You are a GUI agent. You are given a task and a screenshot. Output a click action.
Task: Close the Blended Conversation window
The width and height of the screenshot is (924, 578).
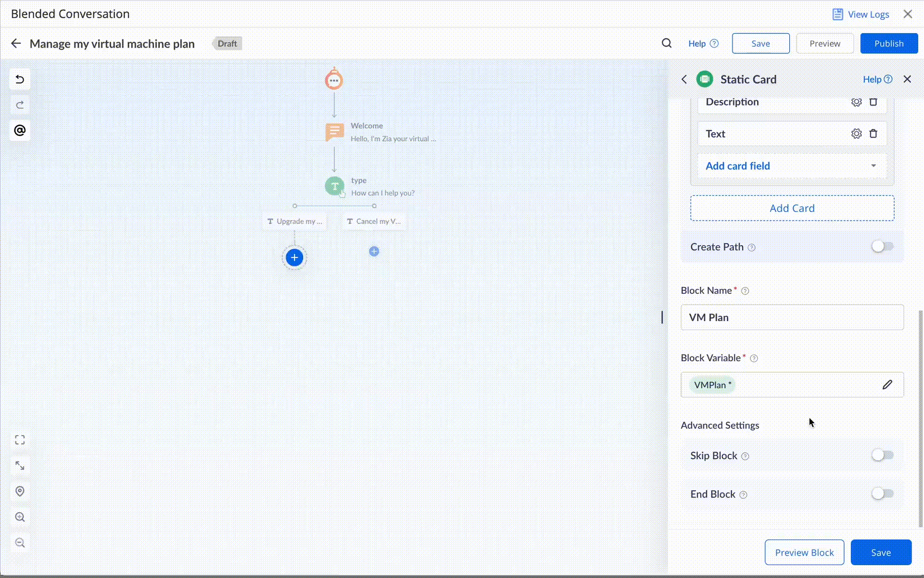coord(908,14)
